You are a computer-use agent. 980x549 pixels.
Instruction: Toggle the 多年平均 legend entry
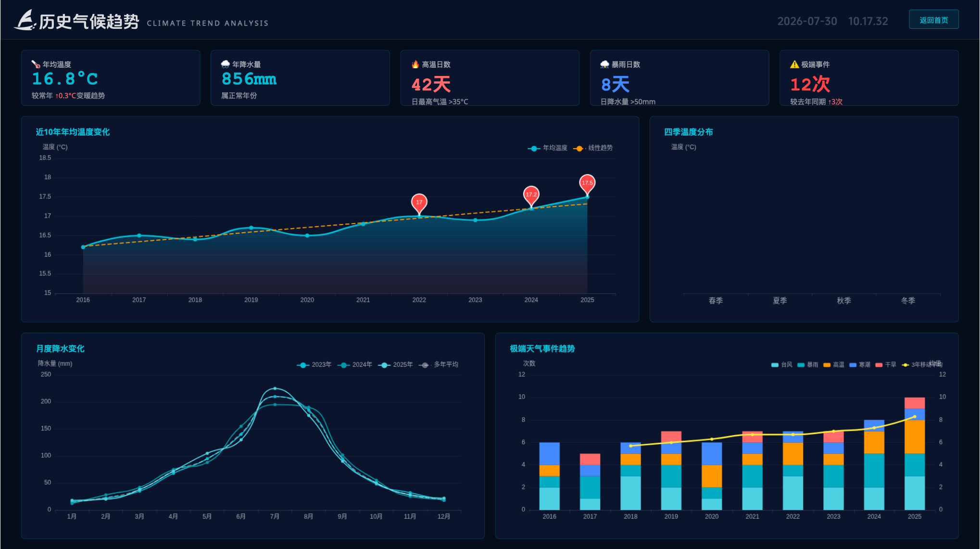tap(439, 365)
